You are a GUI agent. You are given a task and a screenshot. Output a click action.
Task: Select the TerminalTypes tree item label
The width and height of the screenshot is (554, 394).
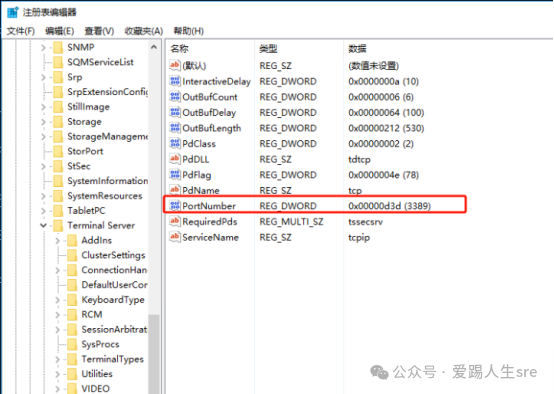(x=113, y=359)
